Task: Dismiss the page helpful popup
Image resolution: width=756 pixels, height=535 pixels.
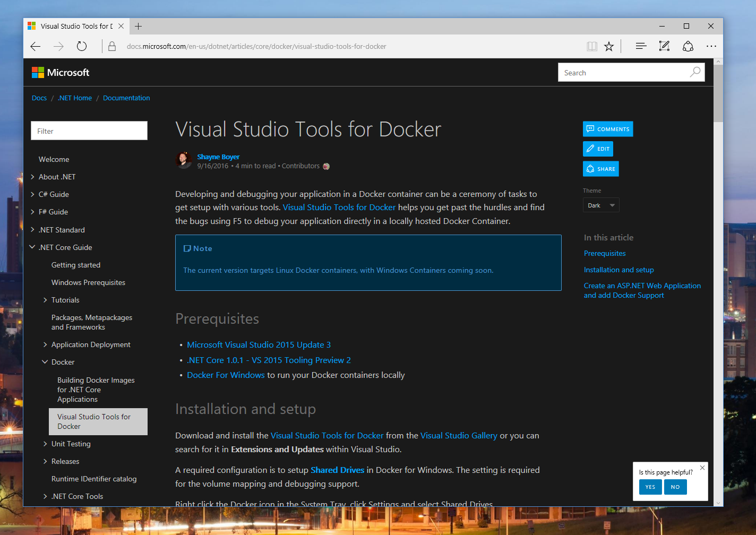Action: click(x=702, y=468)
